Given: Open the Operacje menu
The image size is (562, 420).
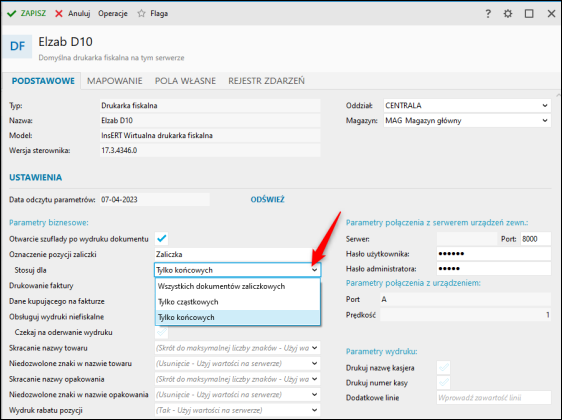Looking at the screenshot, I should click(113, 14).
